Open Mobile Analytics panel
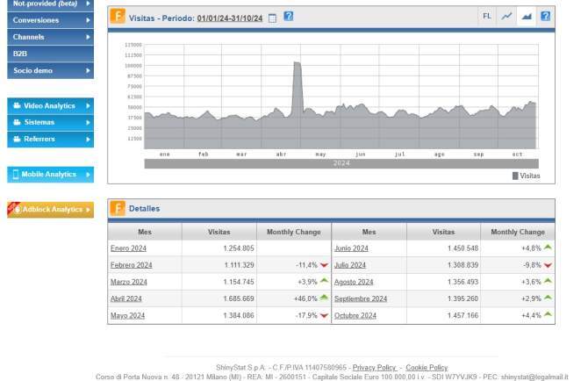Screen dimensions: 588x381 [50, 175]
